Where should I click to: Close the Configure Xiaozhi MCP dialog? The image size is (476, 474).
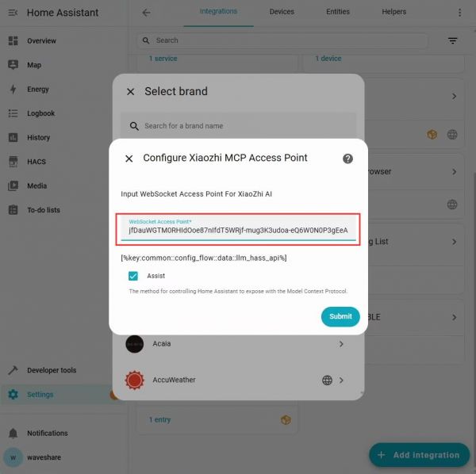pyautogui.click(x=129, y=159)
